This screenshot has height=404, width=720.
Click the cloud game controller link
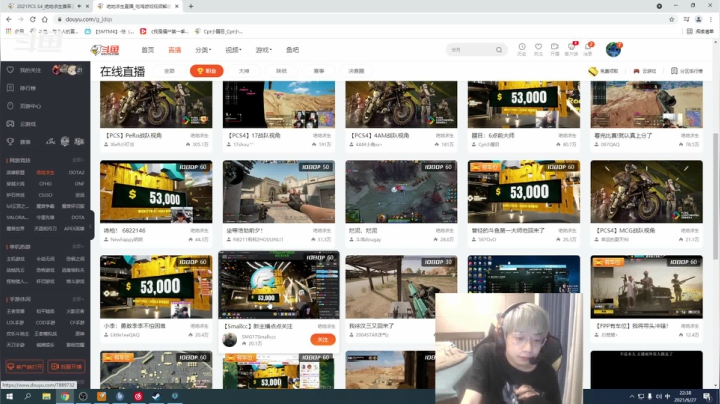pos(645,71)
